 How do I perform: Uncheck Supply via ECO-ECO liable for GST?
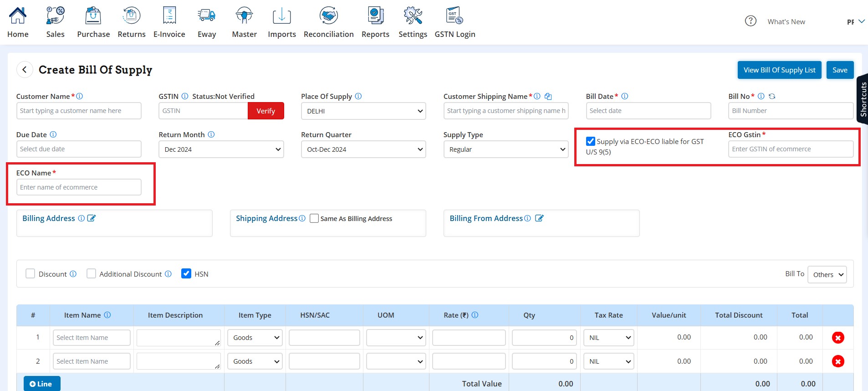tap(591, 141)
